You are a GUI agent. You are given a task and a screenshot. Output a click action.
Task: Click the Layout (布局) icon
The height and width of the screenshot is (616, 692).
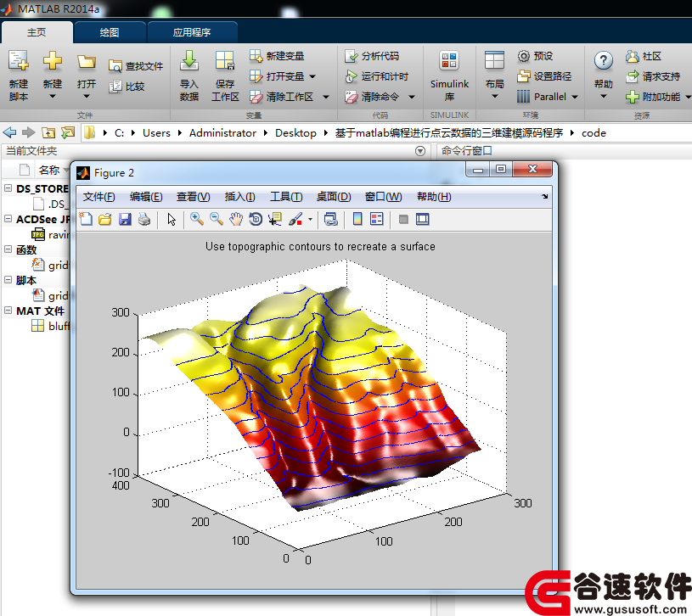[494, 60]
